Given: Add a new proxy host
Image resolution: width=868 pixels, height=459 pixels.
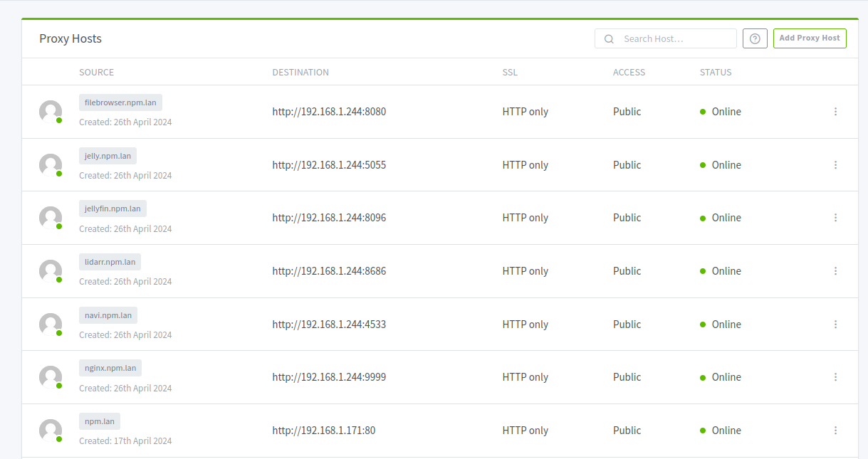Looking at the screenshot, I should (810, 38).
